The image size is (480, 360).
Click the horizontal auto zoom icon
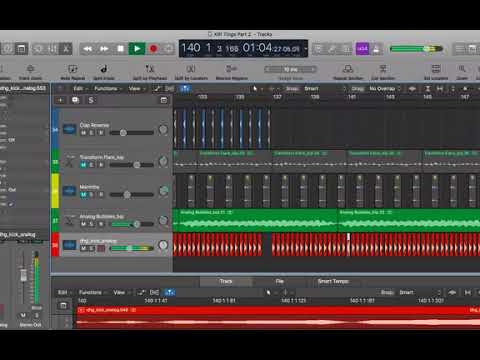tap(440, 89)
